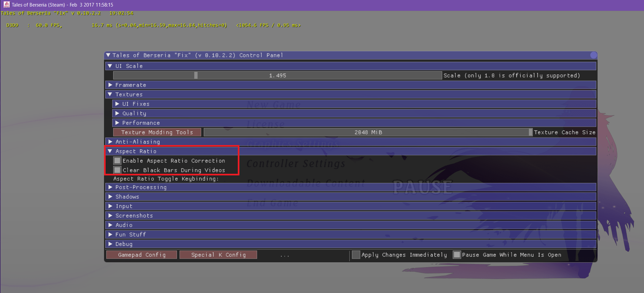
Task: Click the Texture Cache Size label
Action: [565, 132]
